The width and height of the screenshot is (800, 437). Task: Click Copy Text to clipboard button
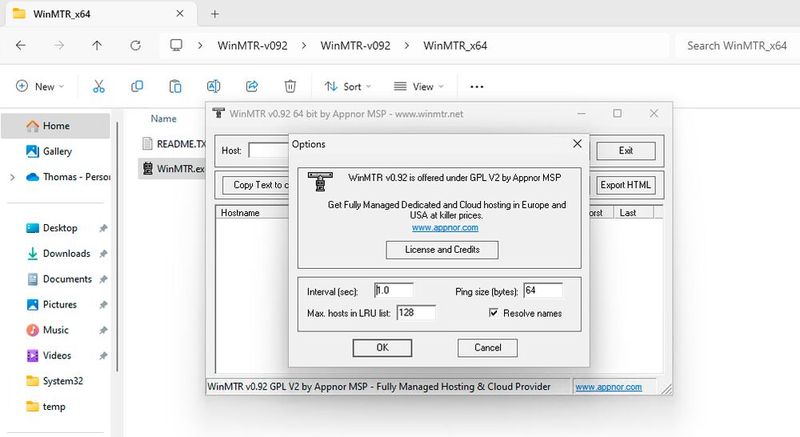coord(256,185)
